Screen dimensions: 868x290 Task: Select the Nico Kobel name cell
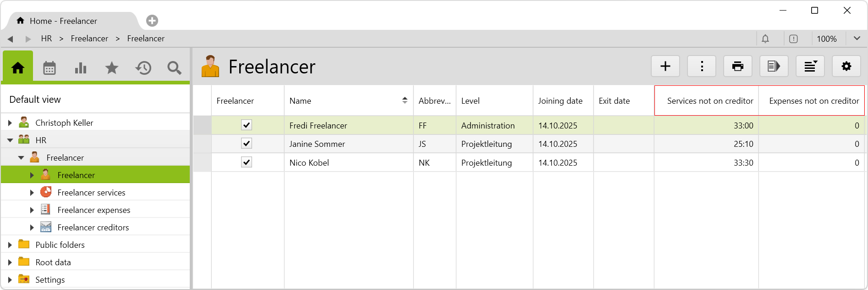pyautogui.click(x=309, y=163)
